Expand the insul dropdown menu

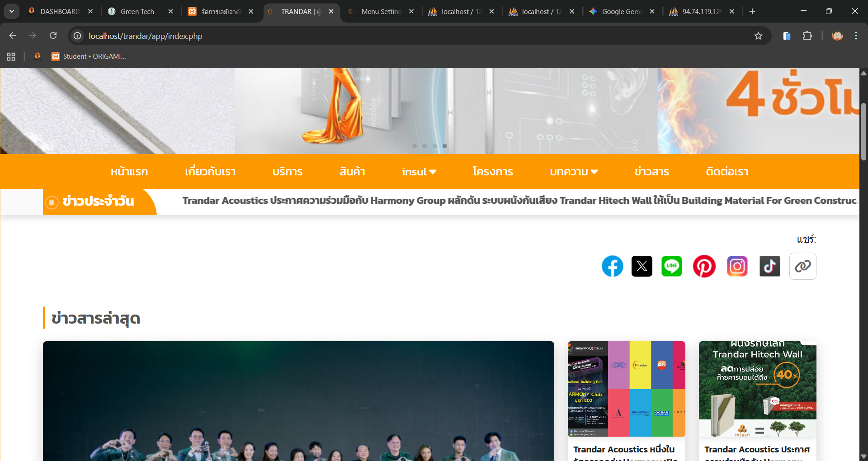pos(419,172)
